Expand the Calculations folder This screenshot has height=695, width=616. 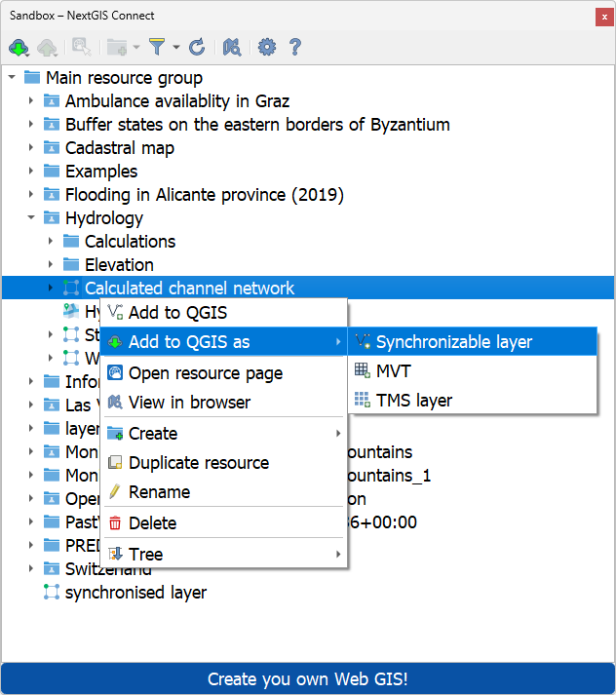(x=50, y=241)
